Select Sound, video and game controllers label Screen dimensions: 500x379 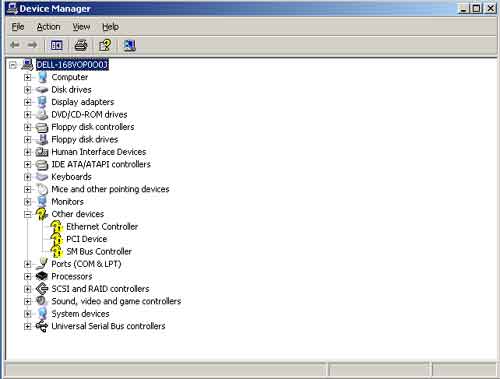pos(116,301)
